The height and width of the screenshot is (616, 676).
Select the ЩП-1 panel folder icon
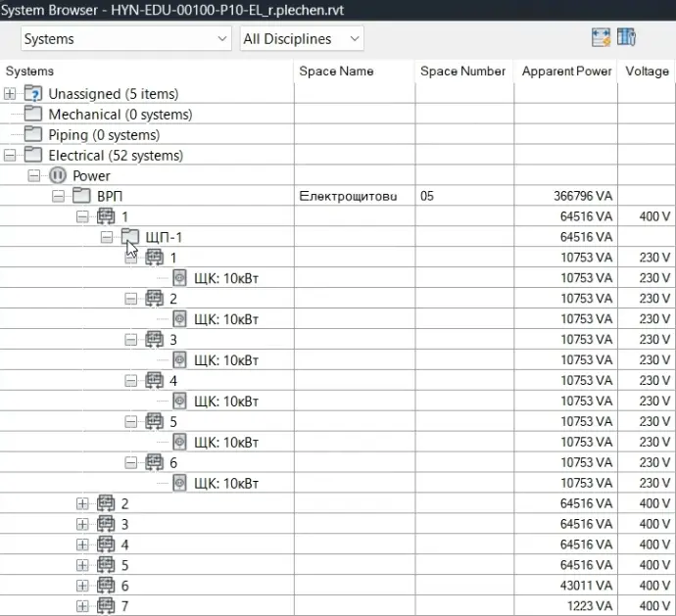pos(129,237)
